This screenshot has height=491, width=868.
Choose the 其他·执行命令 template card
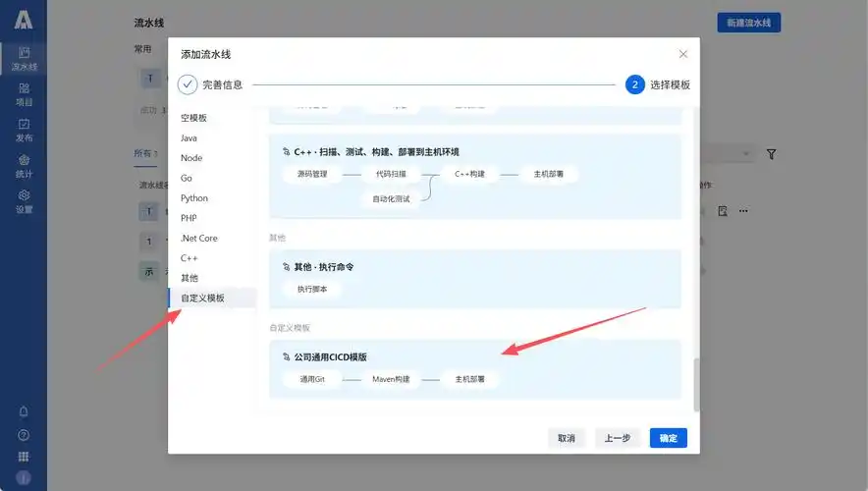point(475,279)
